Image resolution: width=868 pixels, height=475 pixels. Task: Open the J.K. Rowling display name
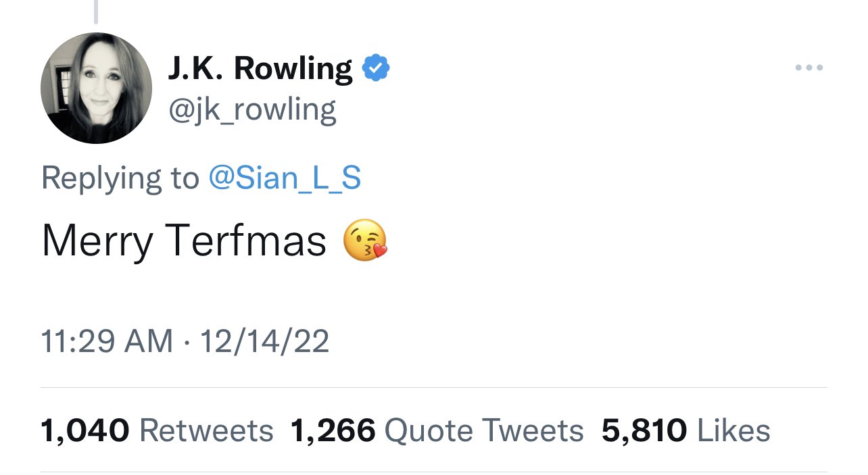pos(260,68)
